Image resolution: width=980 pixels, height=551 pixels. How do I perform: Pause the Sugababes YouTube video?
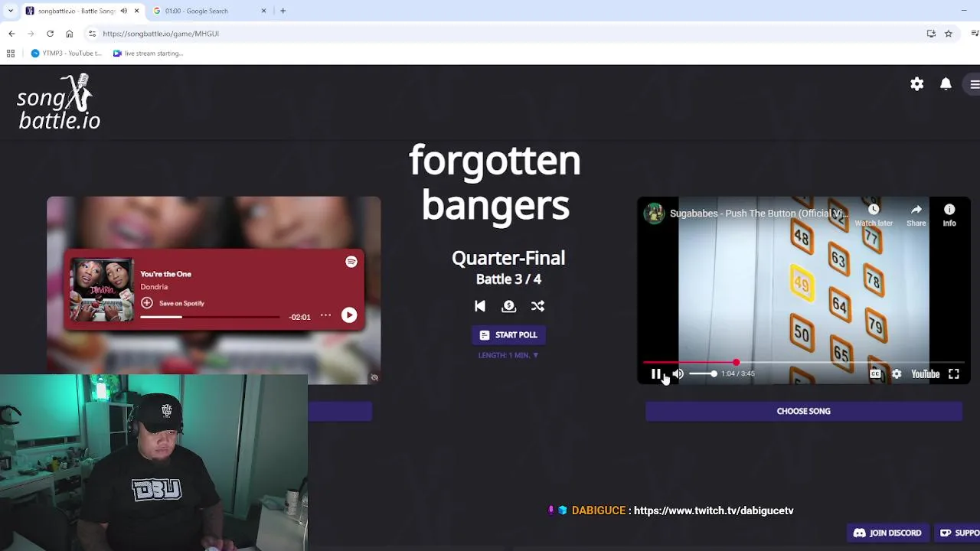(x=656, y=374)
